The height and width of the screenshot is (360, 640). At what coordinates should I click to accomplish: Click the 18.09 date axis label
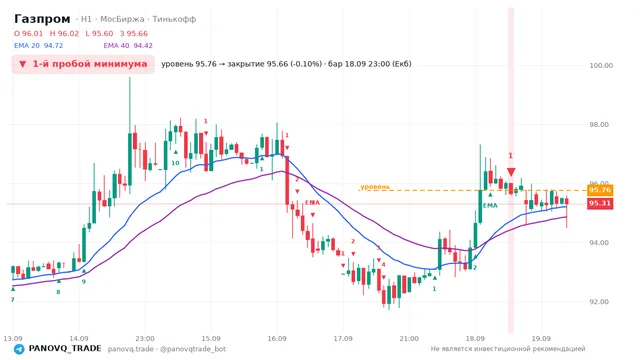[x=475, y=338]
